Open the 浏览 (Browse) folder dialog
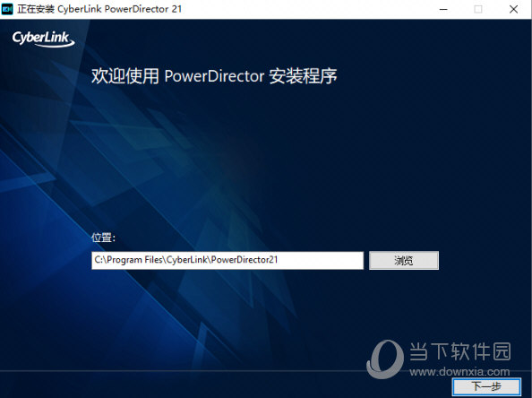This screenshot has width=532, height=398. coord(404,261)
